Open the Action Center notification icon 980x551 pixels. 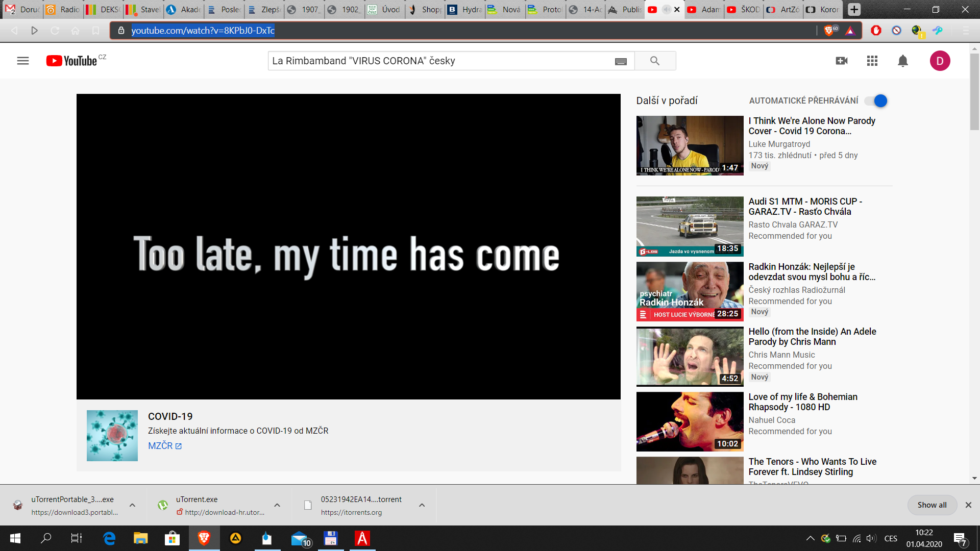(x=960, y=538)
